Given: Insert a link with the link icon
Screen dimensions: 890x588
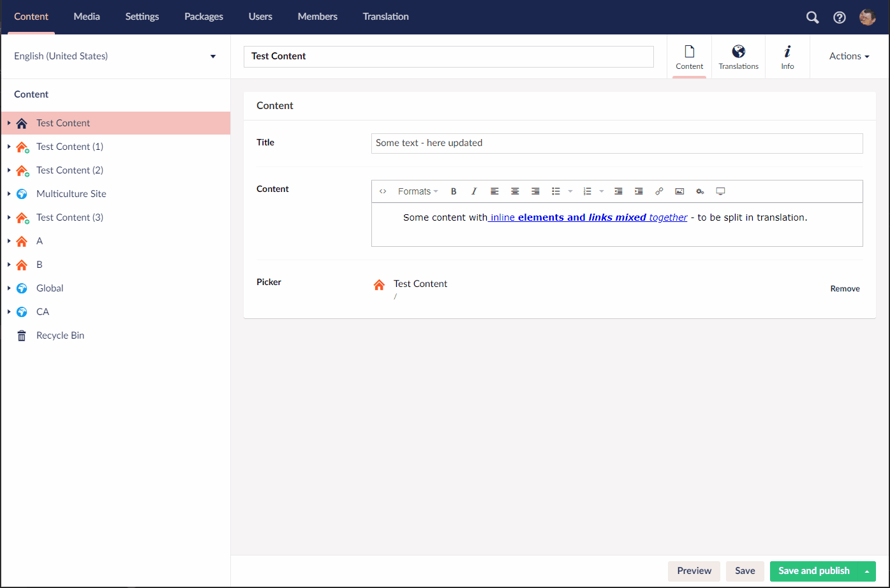Looking at the screenshot, I should [659, 191].
